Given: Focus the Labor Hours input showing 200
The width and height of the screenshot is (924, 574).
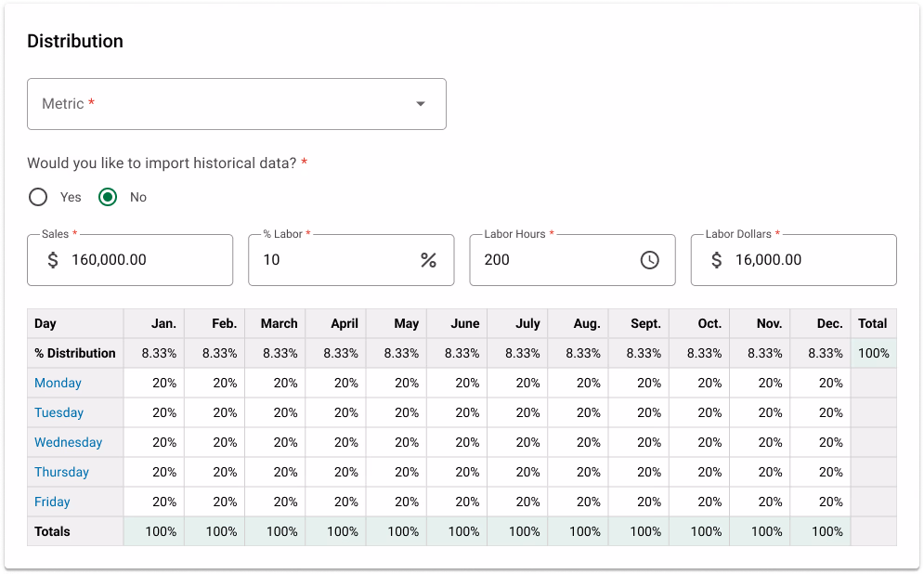Looking at the screenshot, I should 548,260.
